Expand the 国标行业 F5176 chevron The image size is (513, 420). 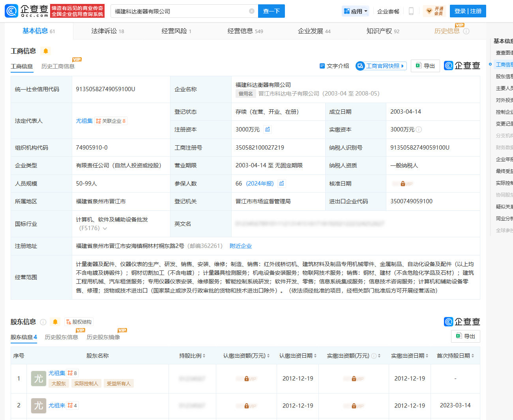[x=105, y=229]
